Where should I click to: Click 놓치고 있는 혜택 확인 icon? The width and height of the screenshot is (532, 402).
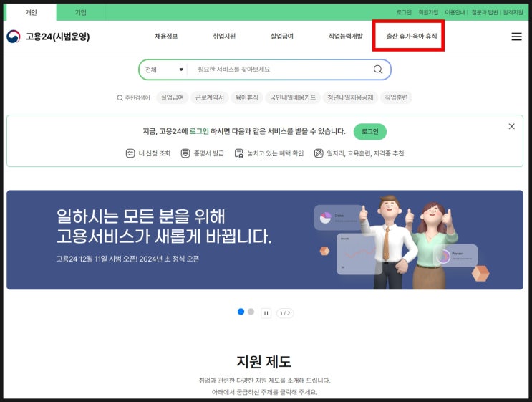coord(239,153)
